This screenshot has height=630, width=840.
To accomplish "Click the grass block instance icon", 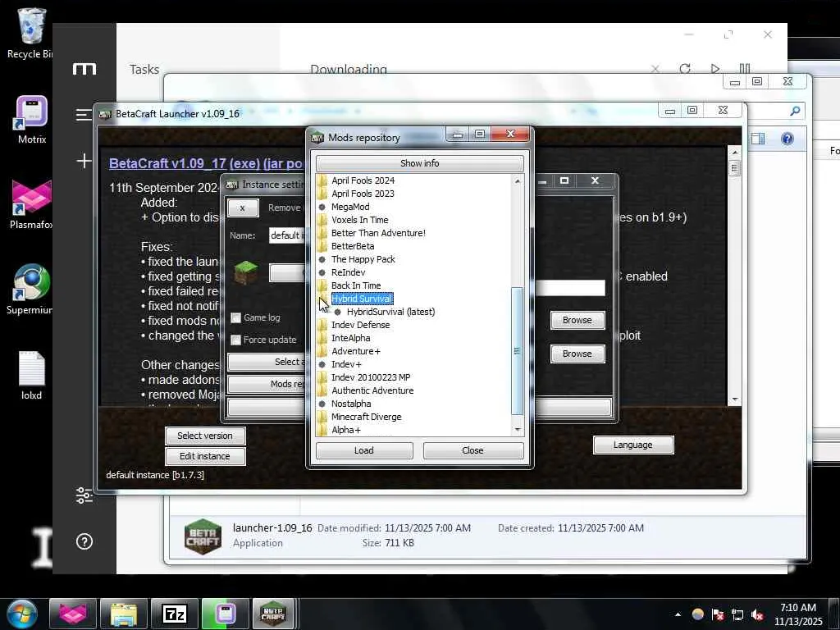I will point(246,272).
